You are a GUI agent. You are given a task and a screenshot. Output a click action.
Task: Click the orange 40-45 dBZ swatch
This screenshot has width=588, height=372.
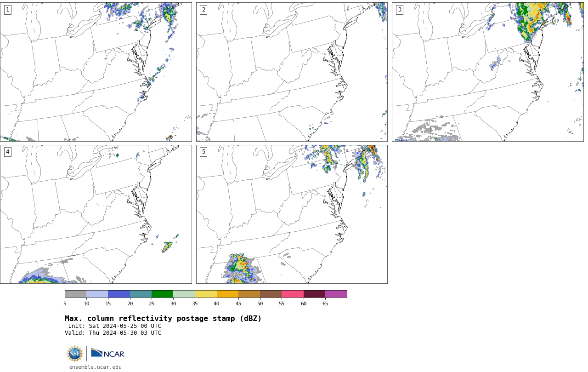click(x=227, y=294)
